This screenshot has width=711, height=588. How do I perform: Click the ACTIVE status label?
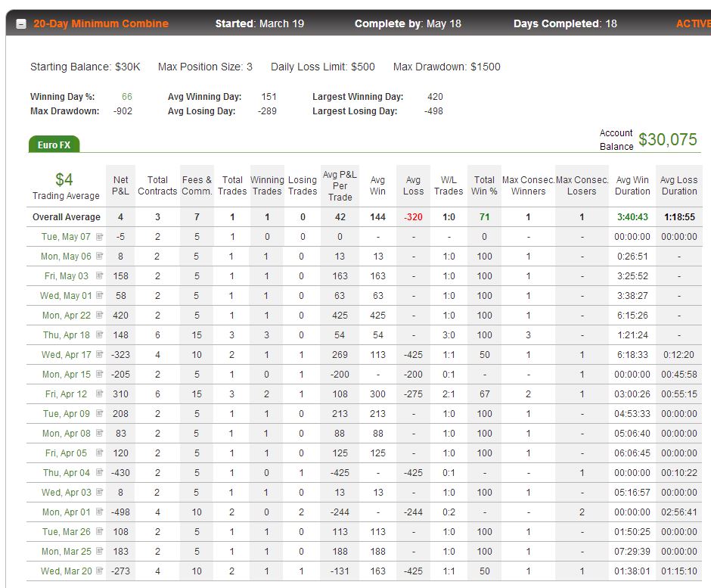[694, 23]
